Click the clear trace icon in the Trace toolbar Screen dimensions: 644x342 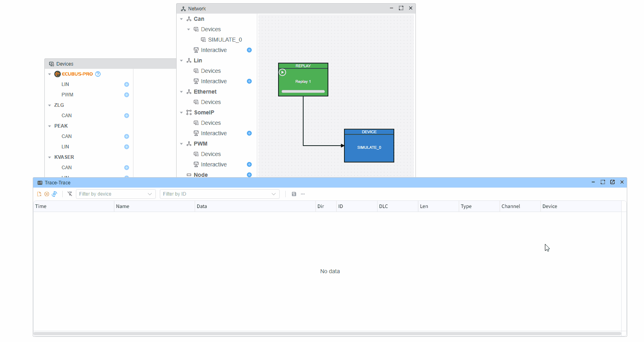[x=39, y=194]
